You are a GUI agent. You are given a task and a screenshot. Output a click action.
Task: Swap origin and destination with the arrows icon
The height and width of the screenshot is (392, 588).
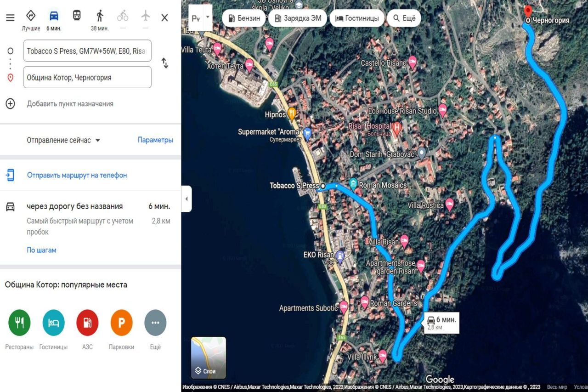click(164, 63)
